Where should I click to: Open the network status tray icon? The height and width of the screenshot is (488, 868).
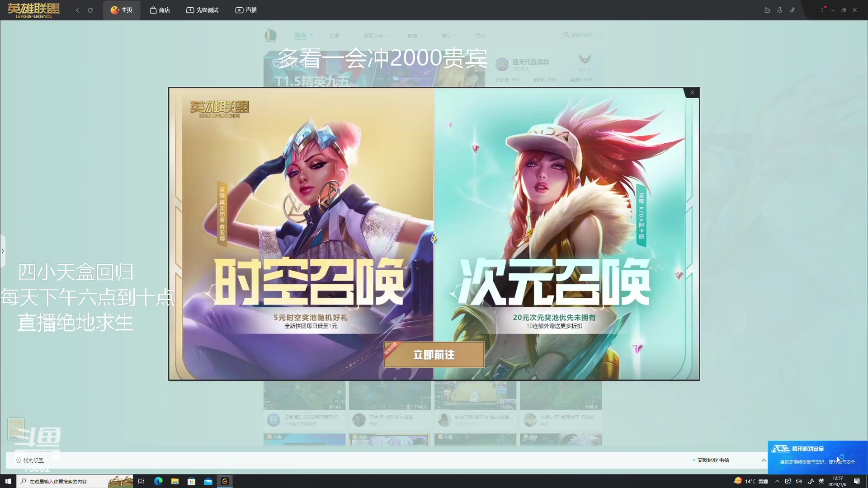pos(788,481)
